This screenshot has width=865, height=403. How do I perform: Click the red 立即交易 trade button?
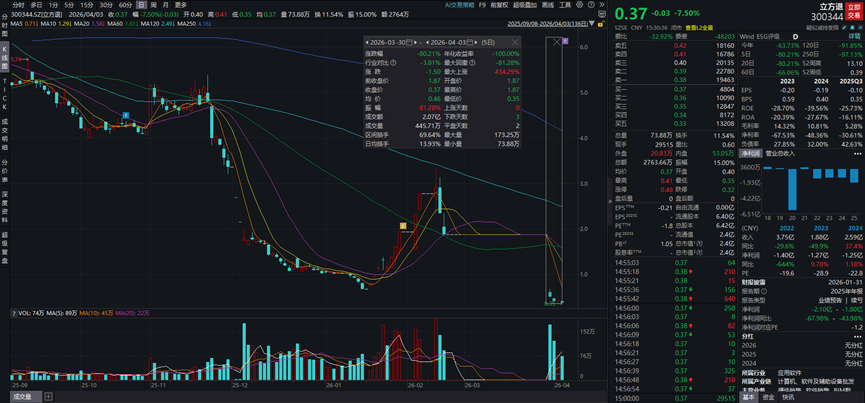pos(853,9)
